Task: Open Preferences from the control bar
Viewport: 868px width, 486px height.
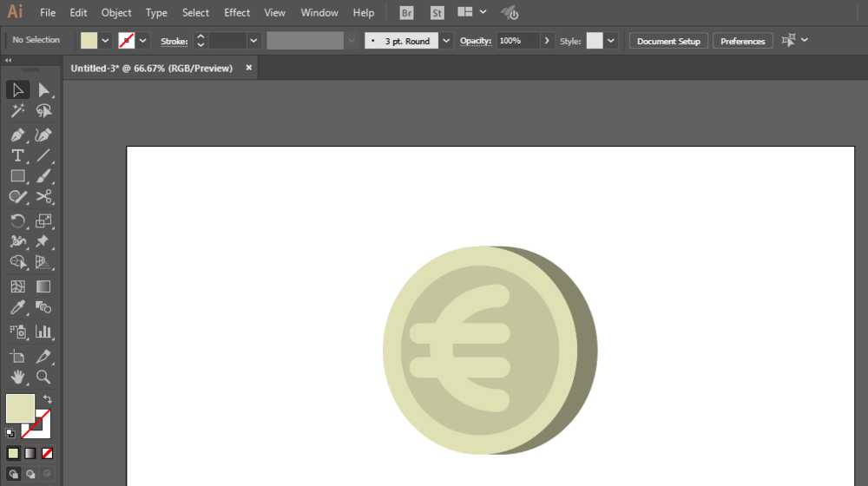Action: point(742,41)
